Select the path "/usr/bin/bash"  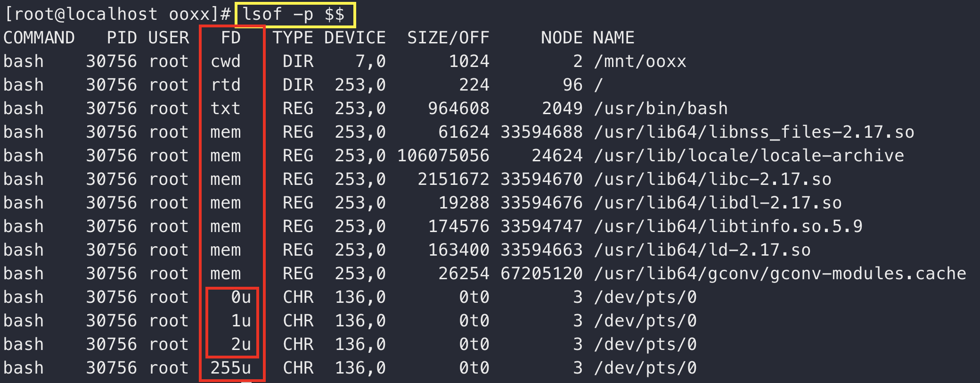point(661,108)
